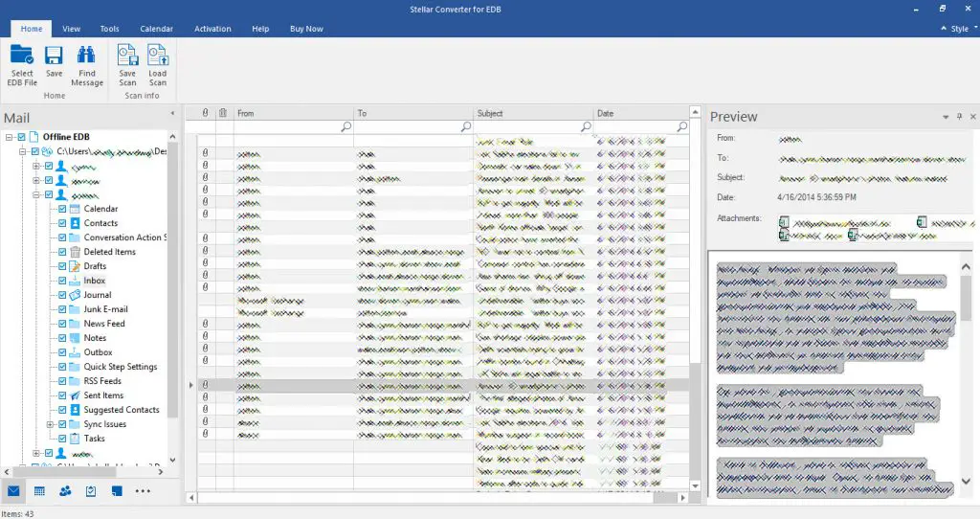Select the Suggested Contacts folder
This screenshot has height=519, width=980.
(x=122, y=410)
